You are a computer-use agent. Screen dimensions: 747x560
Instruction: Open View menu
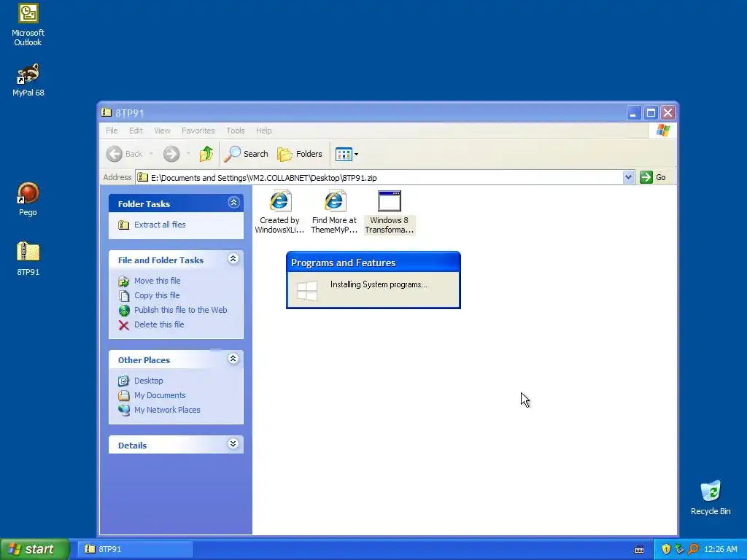[x=162, y=131]
